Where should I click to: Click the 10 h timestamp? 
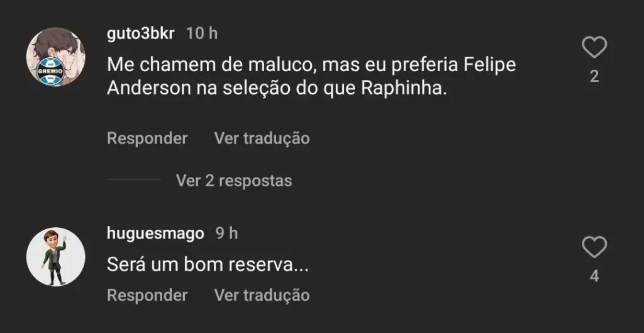pyautogui.click(x=202, y=34)
